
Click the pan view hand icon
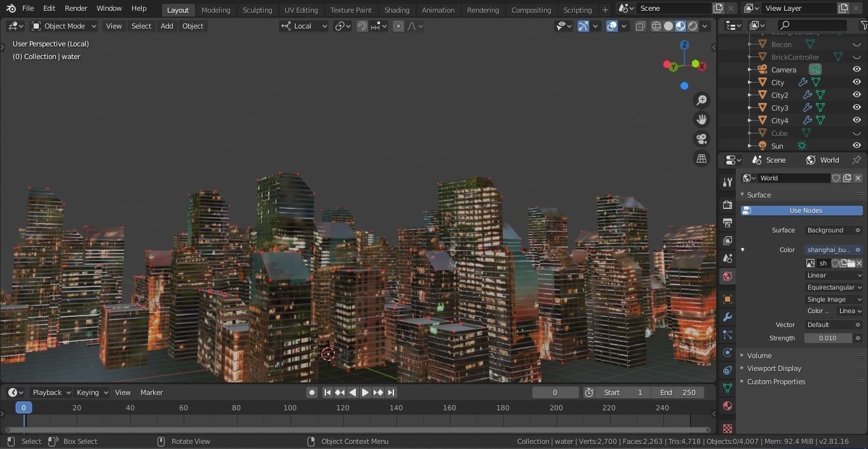(702, 119)
